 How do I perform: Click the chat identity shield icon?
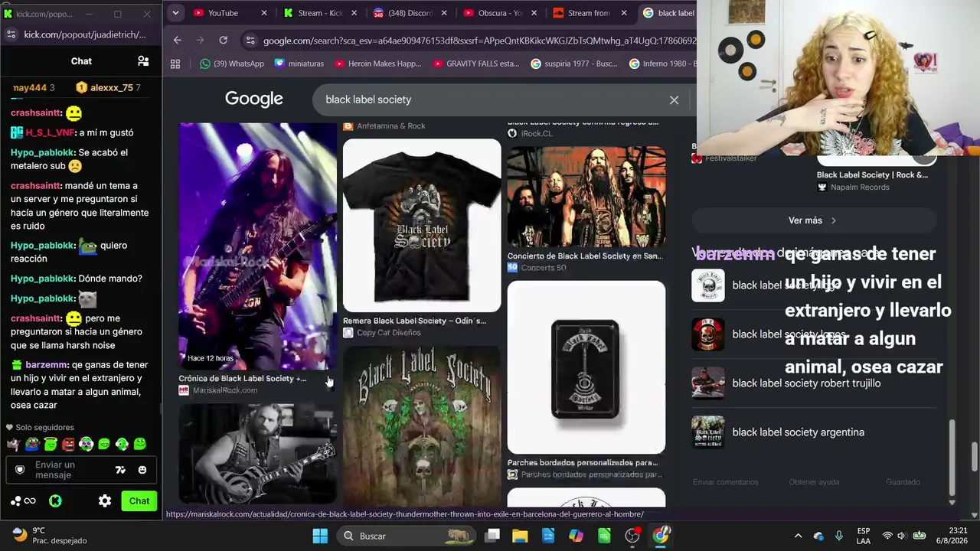click(x=20, y=470)
